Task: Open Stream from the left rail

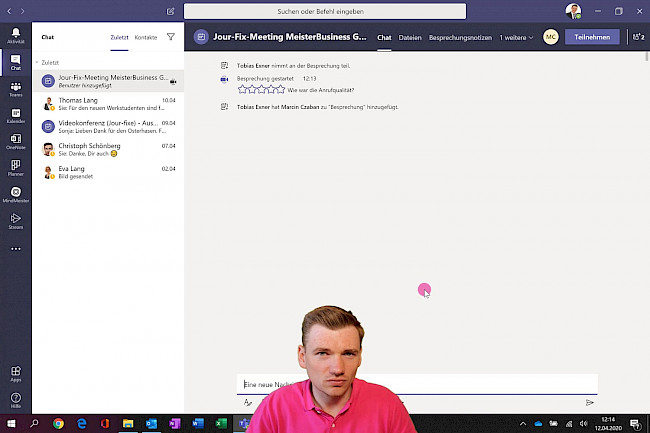Action: tap(15, 219)
